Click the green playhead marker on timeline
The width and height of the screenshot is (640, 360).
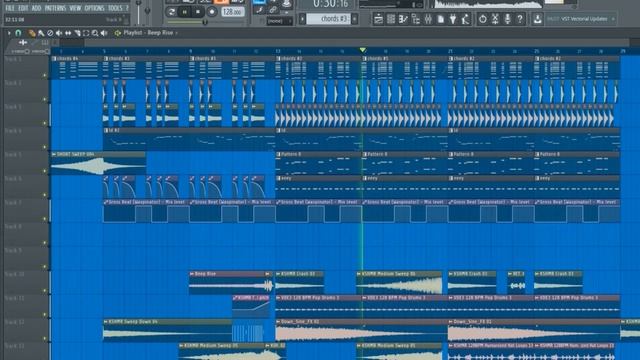click(x=362, y=50)
